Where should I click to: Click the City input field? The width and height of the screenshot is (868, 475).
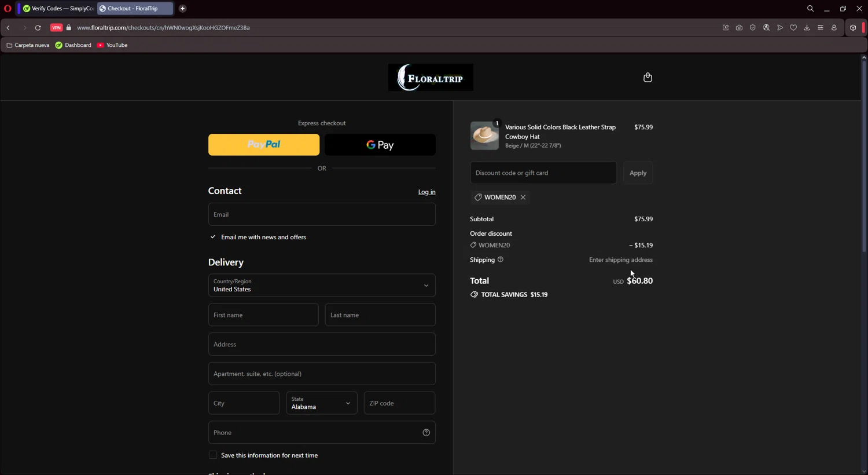coord(244,403)
